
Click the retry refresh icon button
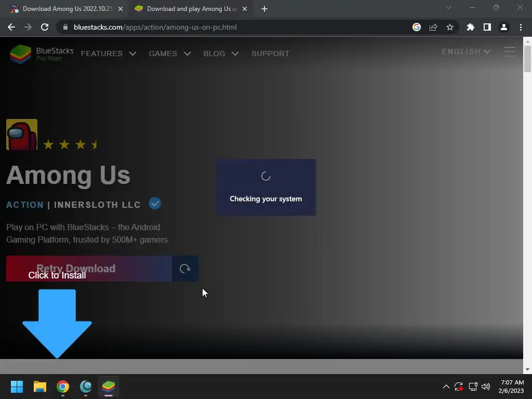pos(185,269)
